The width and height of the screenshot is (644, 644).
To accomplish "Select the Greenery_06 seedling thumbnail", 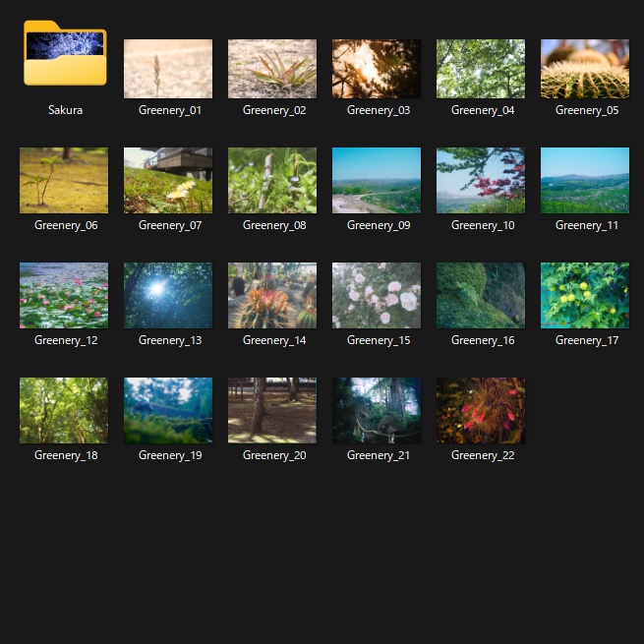I will (64, 180).
